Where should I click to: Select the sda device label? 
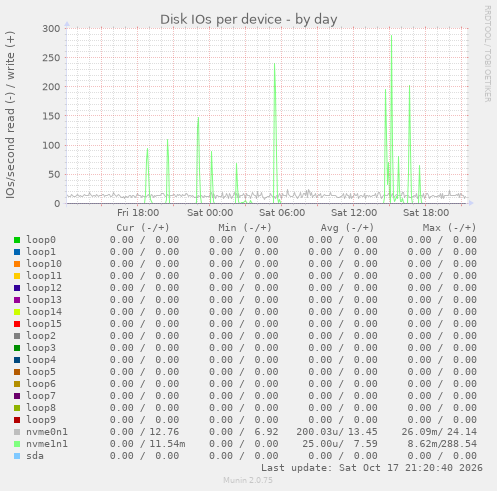(x=35, y=456)
